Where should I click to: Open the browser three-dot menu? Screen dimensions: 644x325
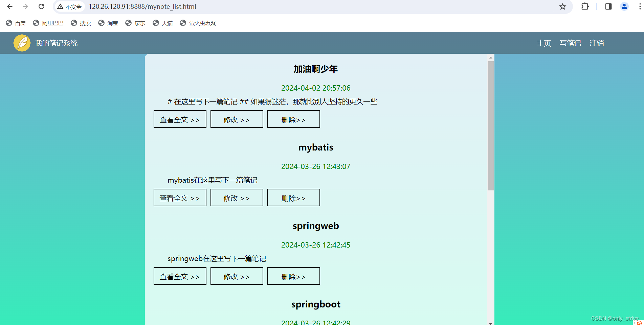pos(640,6)
